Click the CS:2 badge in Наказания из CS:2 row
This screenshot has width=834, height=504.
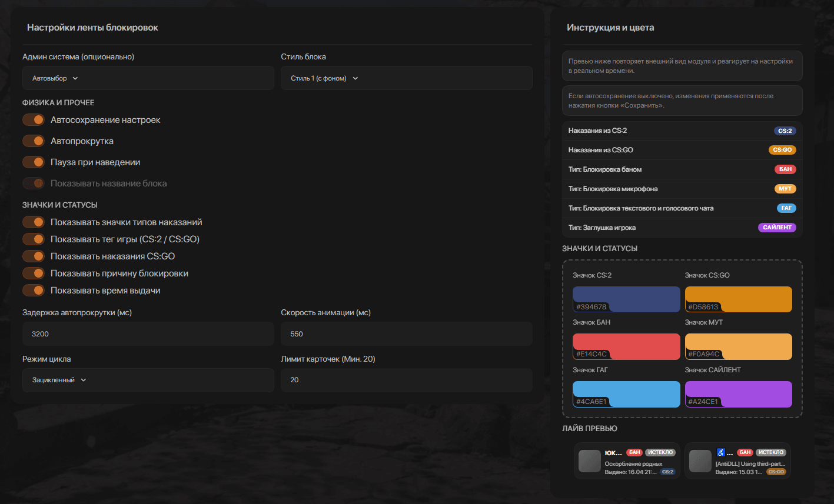[x=785, y=131]
